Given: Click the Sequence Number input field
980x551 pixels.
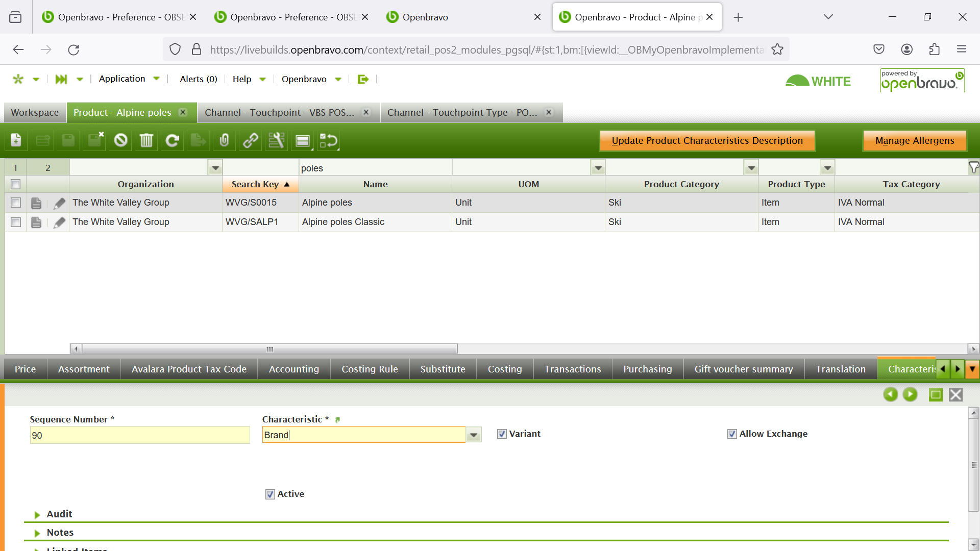Looking at the screenshot, I should (140, 435).
